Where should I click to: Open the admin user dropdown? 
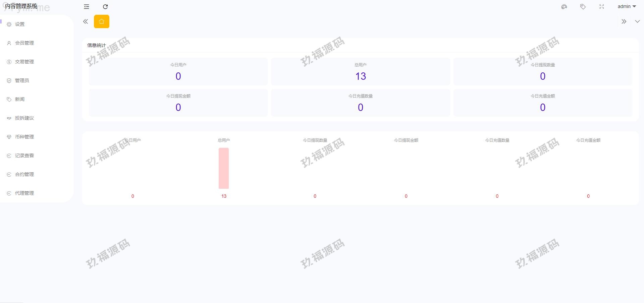pos(627,7)
